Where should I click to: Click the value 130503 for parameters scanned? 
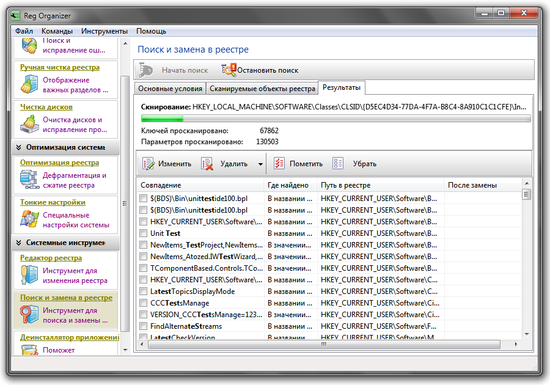[x=267, y=142]
